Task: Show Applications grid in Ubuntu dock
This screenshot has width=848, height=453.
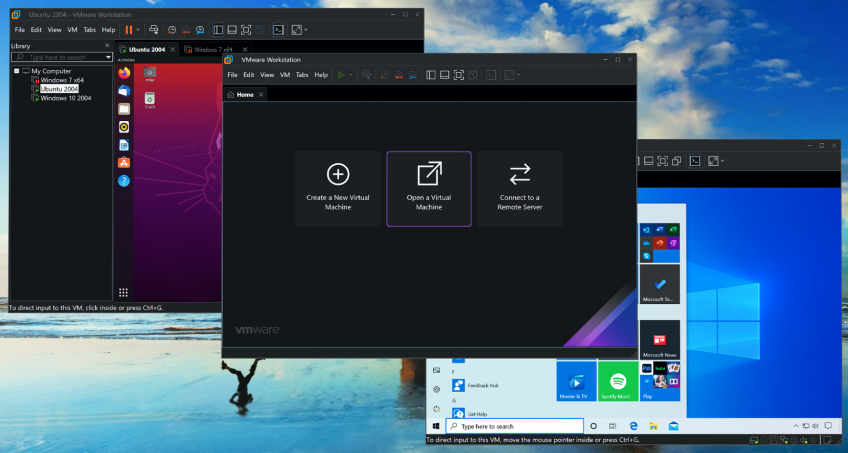Action: pyautogui.click(x=123, y=292)
